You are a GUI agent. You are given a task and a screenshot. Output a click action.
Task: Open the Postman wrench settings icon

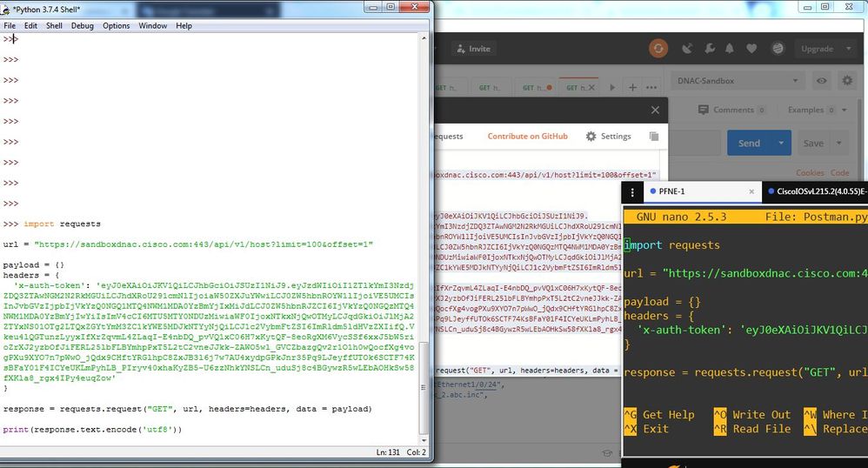710,49
